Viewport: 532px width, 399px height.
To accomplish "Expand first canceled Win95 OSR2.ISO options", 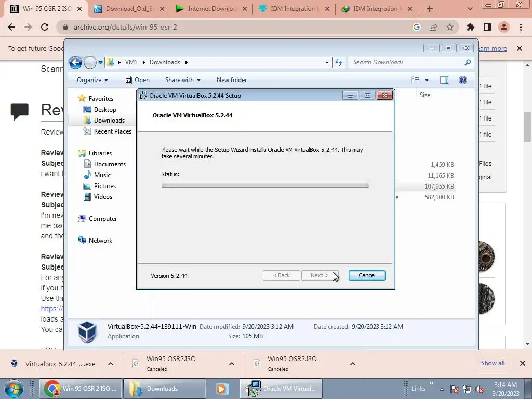I will pos(232,364).
